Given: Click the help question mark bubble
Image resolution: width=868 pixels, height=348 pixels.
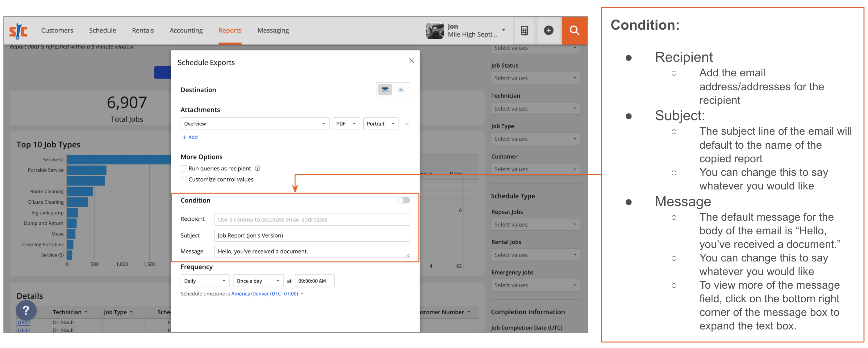Looking at the screenshot, I should tap(26, 310).
